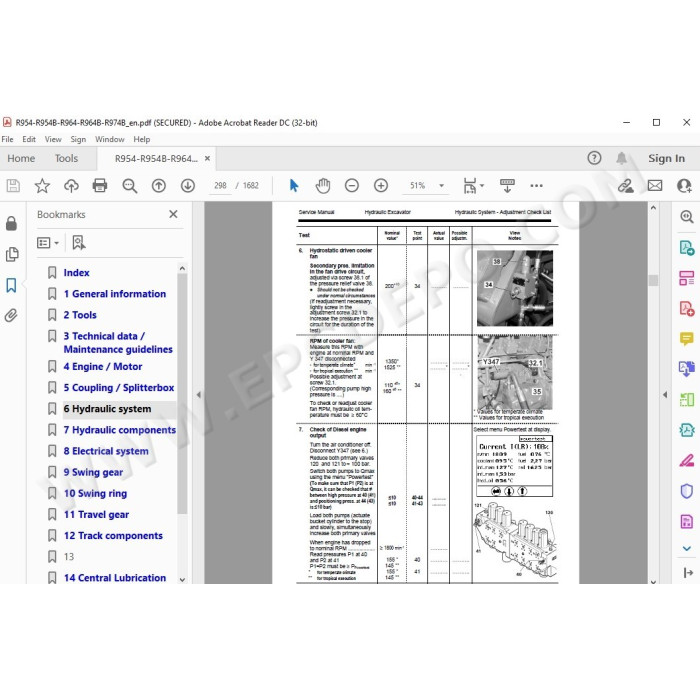The height and width of the screenshot is (700, 700).
Task: Open the Comment tool in right pane
Action: [686, 338]
